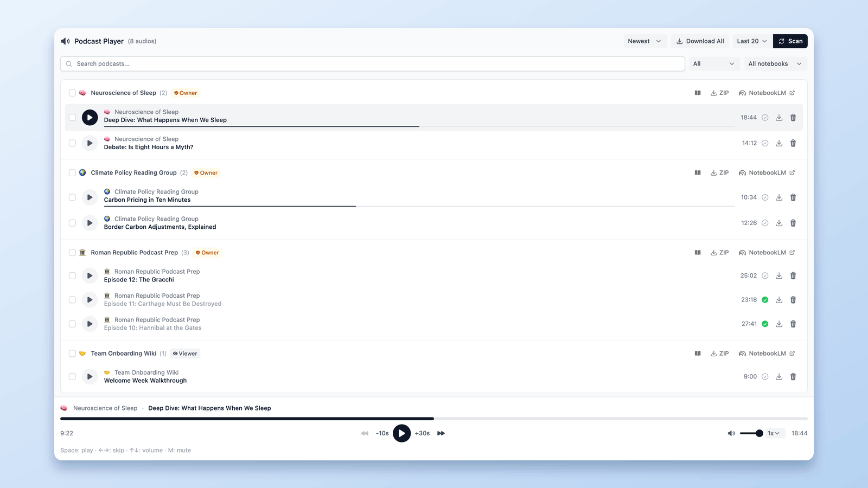Play Debate: Is Eight Hours a Myth?

coord(90,143)
